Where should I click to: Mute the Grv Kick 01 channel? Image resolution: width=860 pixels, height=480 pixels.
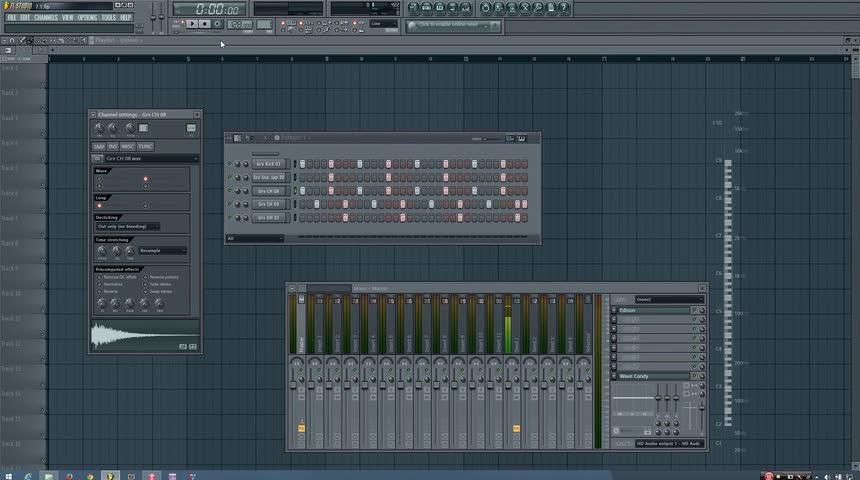pos(231,164)
